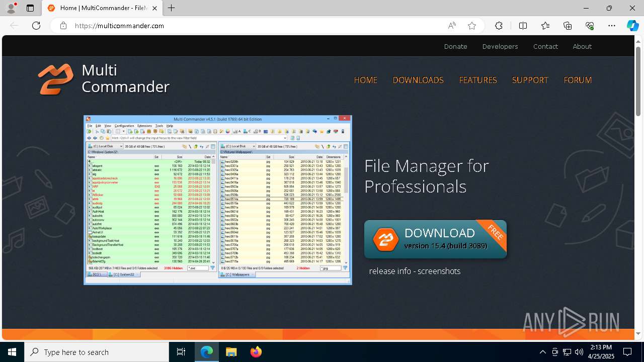
Task: Open Task View on the taskbar
Action: point(181,352)
